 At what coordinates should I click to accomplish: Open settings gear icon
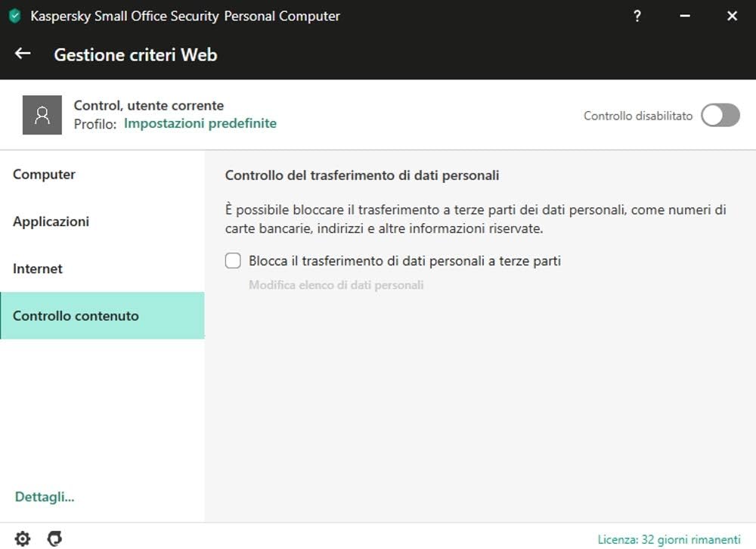pyautogui.click(x=22, y=538)
